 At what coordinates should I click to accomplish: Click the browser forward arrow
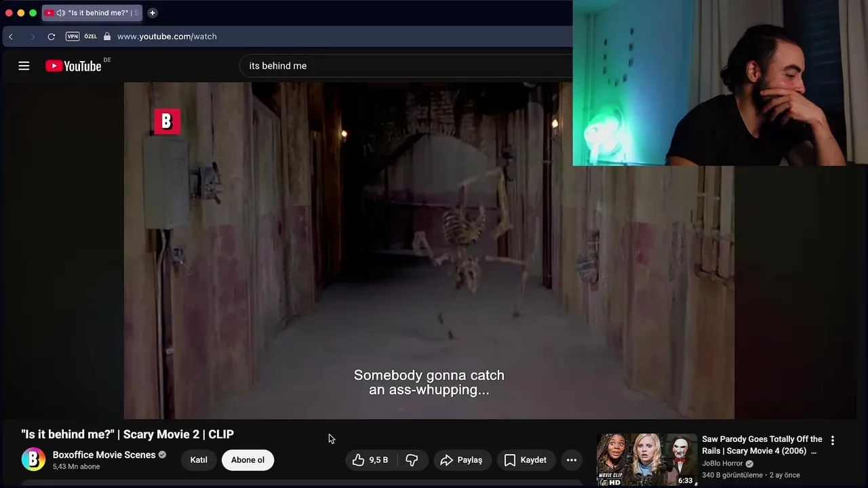(32, 37)
